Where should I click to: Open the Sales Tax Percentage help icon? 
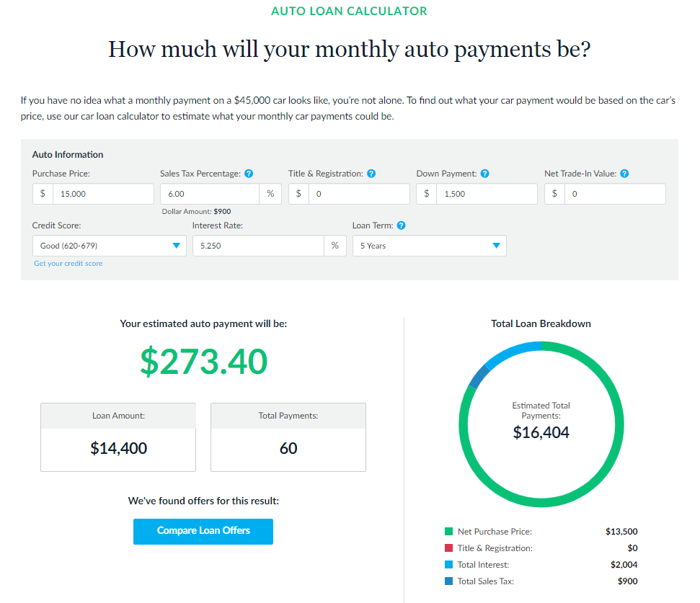click(x=249, y=174)
